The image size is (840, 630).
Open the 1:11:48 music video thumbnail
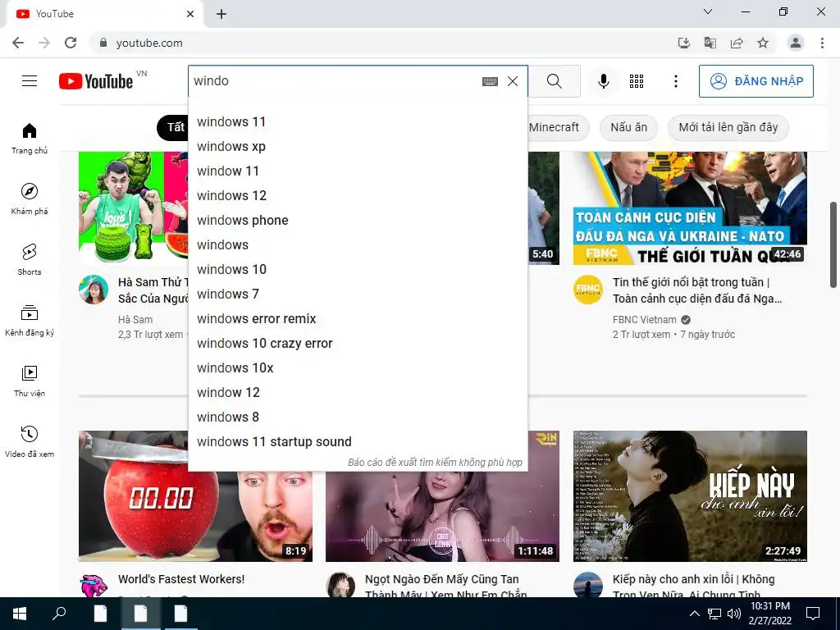tap(442, 517)
